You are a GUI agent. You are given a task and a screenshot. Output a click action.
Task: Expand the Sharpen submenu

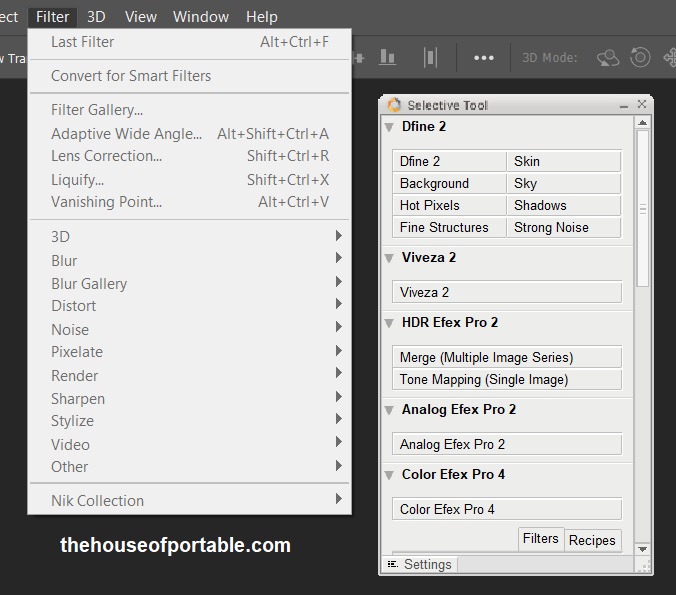coord(190,399)
